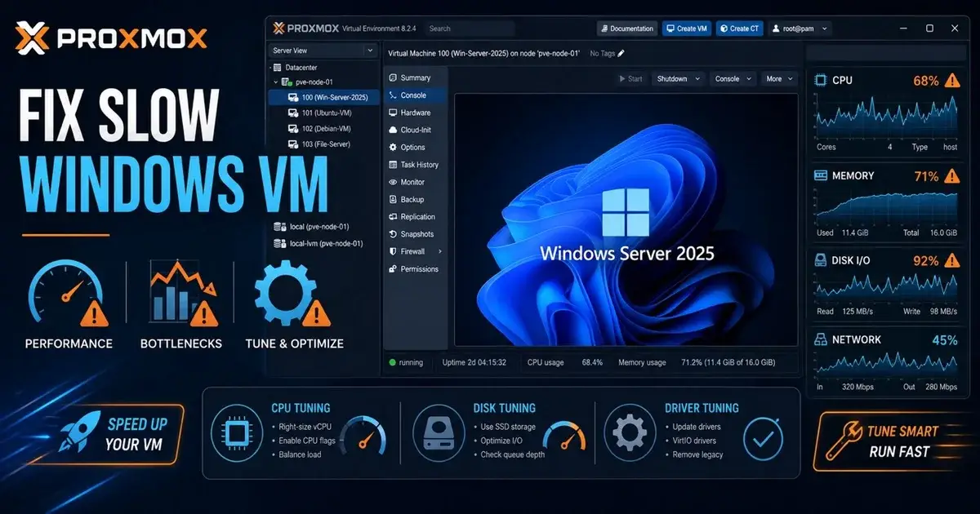Open the Summary page of VM 100
The image size is (980, 514).
(416, 78)
